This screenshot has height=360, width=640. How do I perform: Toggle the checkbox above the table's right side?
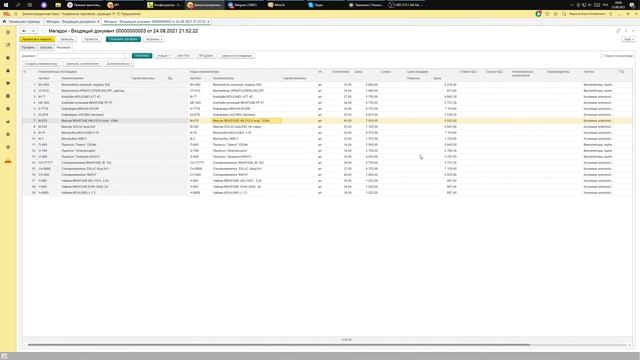point(602,56)
